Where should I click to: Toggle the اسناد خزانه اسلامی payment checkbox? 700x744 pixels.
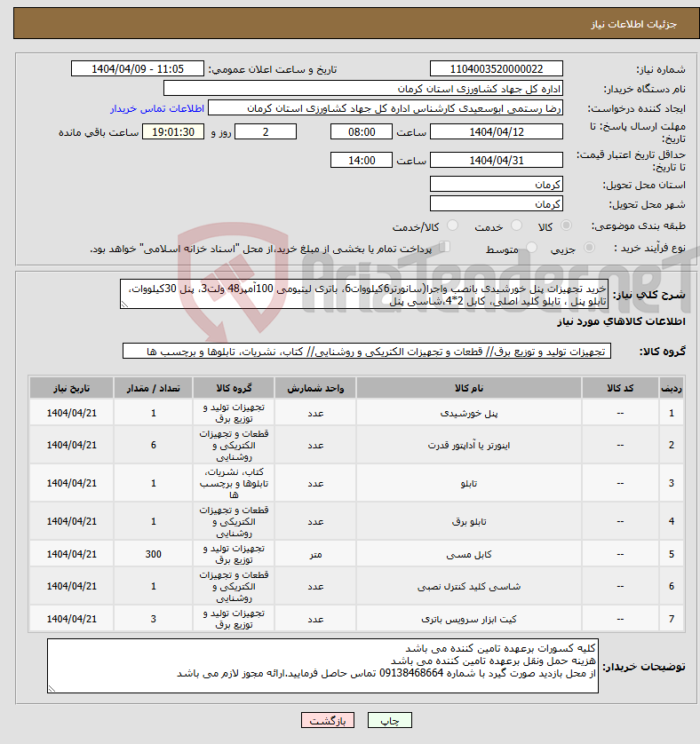point(444,246)
